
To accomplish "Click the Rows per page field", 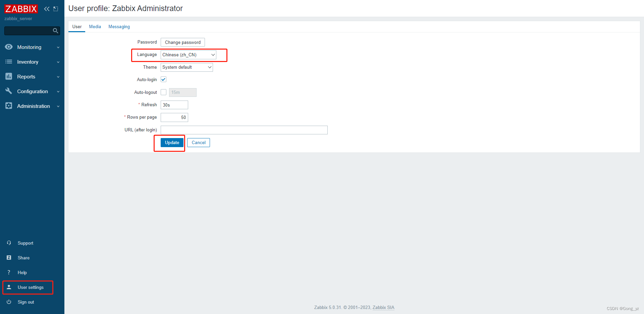I will pyautogui.click(x=174, y=117).
